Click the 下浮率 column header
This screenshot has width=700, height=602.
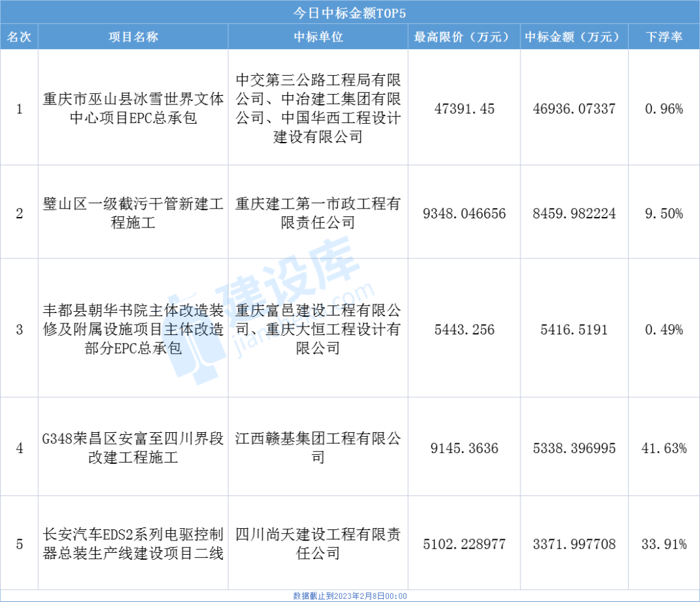point(664,37)
